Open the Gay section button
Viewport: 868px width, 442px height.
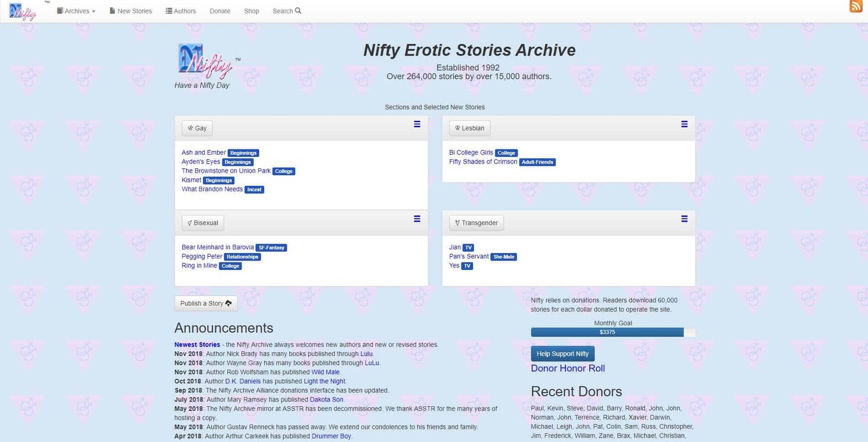pyautogui.click(x=197, y=128)
